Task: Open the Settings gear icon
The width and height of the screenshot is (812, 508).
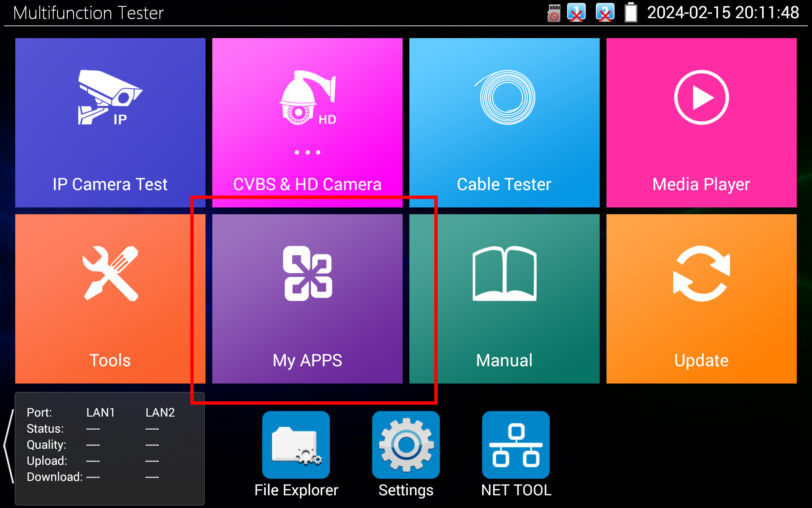Action: pyautogui.click(x=406, y=444)
